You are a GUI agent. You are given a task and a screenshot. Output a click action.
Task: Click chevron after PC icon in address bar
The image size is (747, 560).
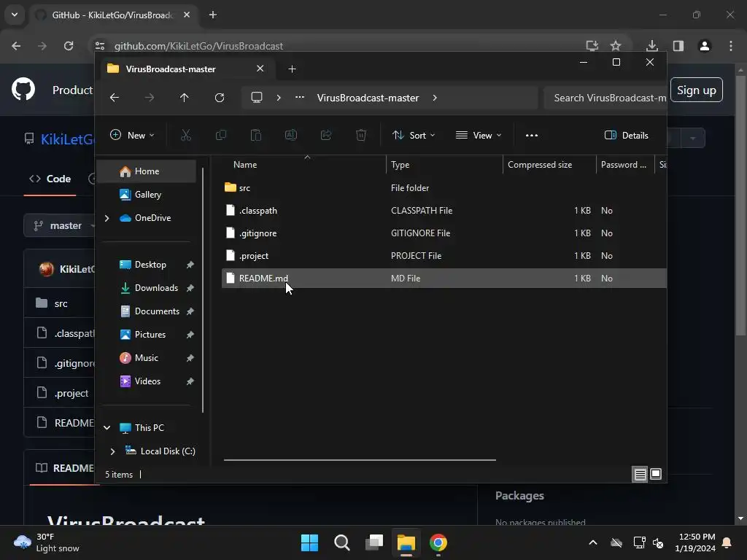click(279, 98)
